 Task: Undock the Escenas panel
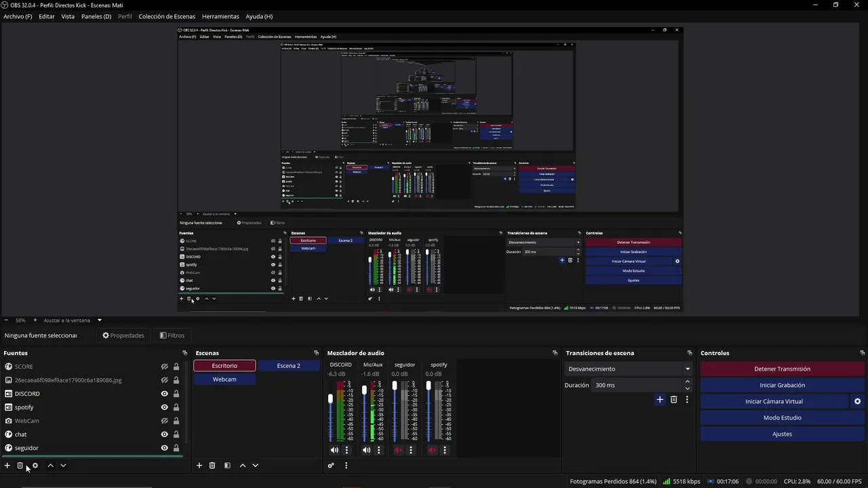pyautogui.click(x=316, y=353)
